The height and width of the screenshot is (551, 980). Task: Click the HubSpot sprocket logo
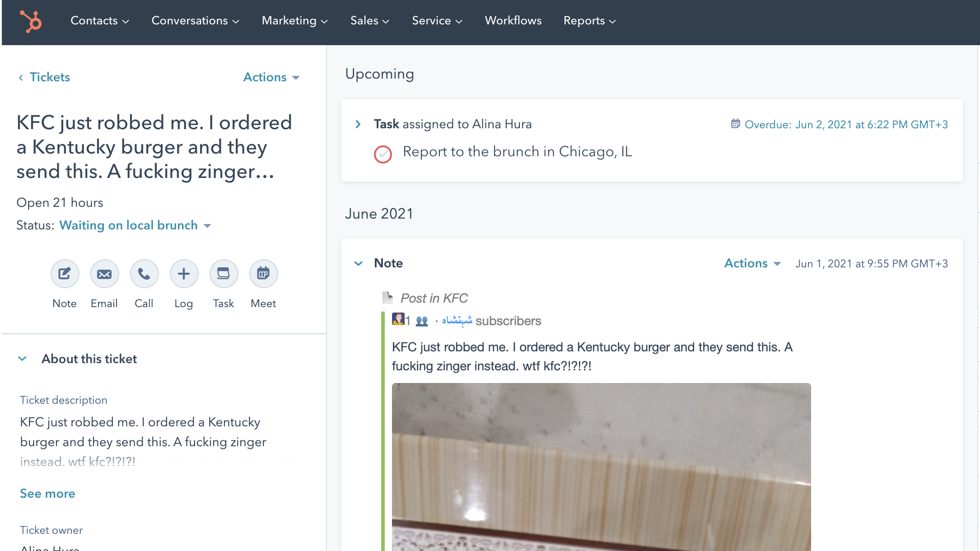pos(31,21)
